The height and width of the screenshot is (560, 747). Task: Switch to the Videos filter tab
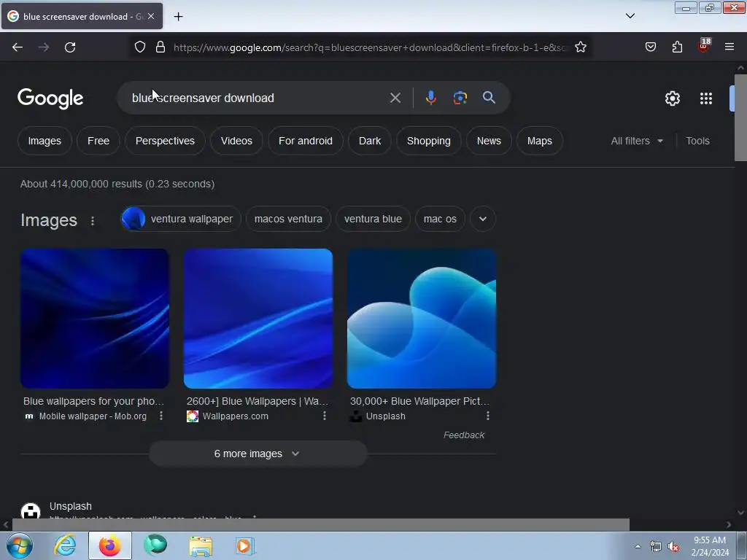[236, 141]
